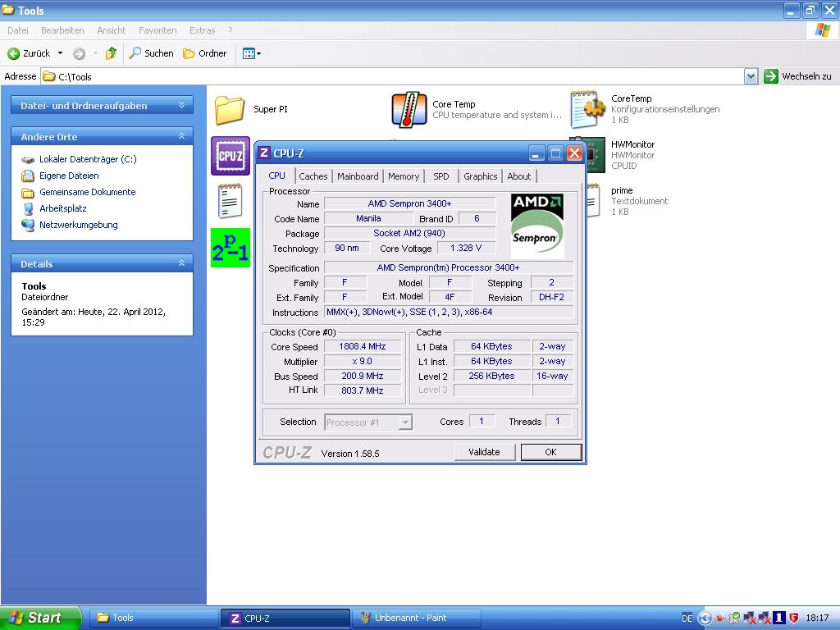
Task: Open Lokaler Datenträger (C:) link
Action: (x=88, y=159)
